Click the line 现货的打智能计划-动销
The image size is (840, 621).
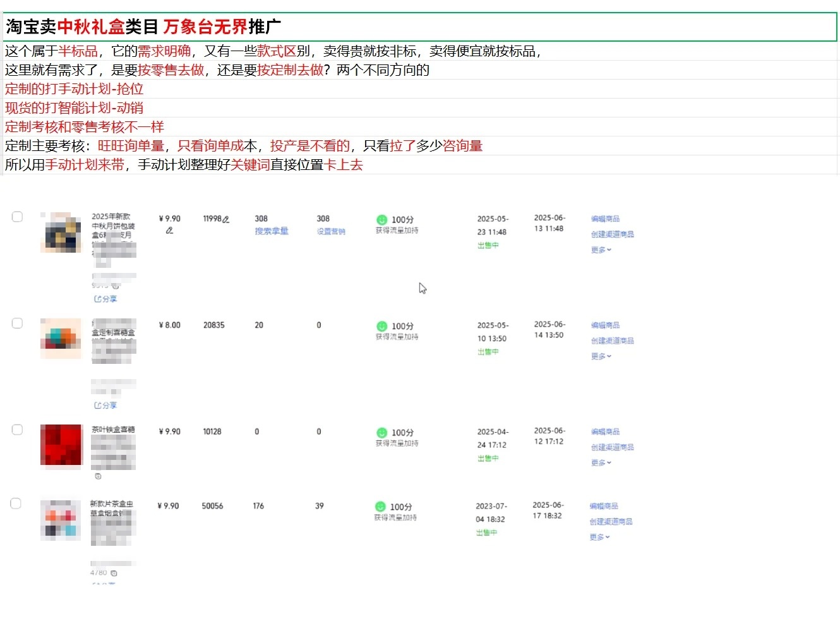(75, 108)
